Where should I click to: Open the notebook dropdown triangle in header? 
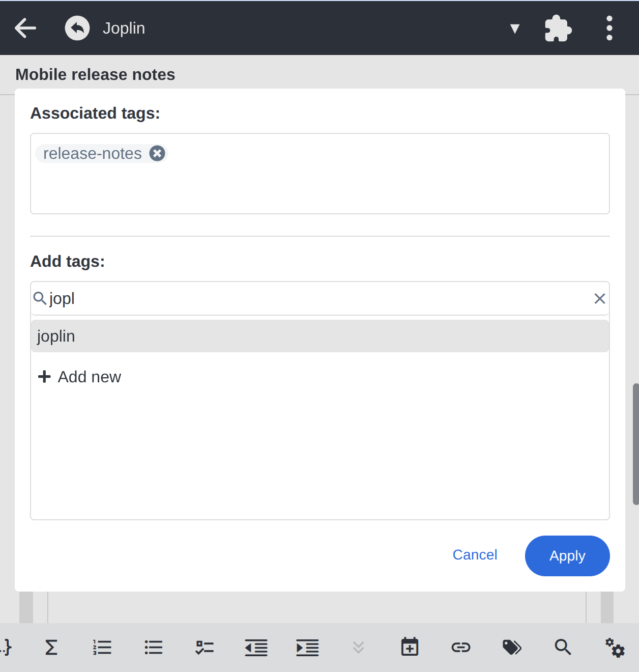[x=515, y=29]
